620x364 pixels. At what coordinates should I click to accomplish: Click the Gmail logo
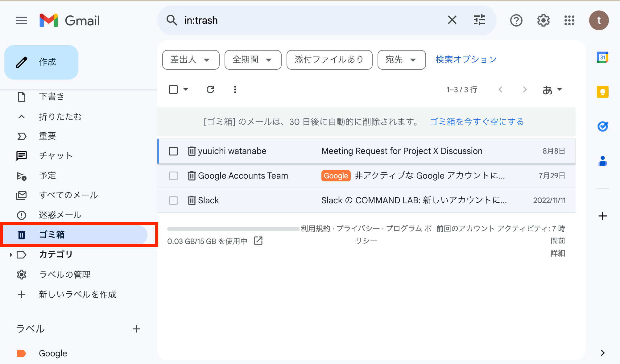pyautogui.click(x=70, y=20)
